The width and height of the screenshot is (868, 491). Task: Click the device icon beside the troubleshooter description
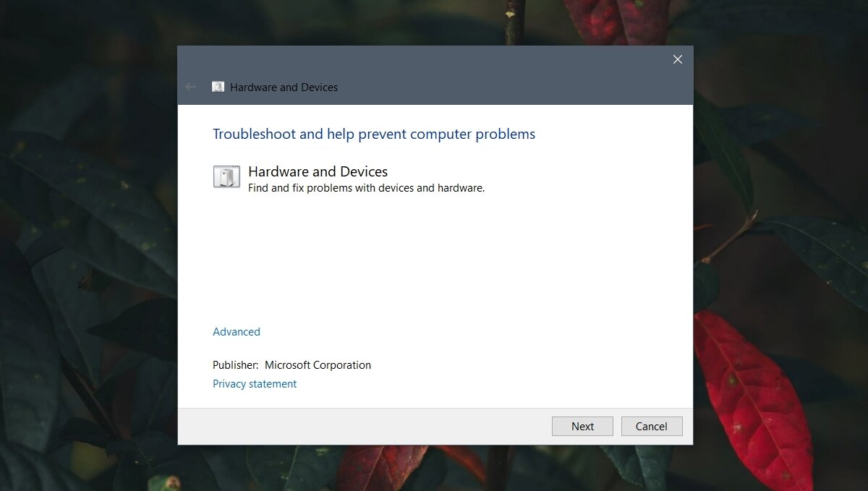pyautogui.click(x=226, y=176)
